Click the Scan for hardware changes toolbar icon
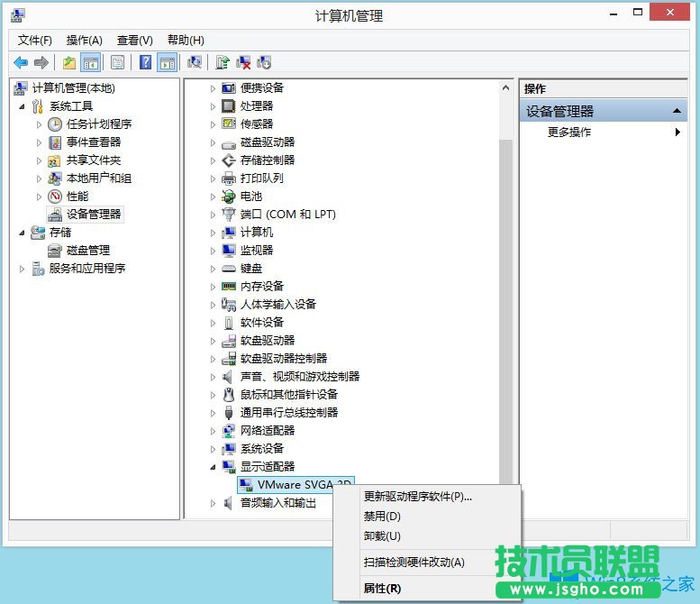This screenshot has width=700, height=604. click(x=195, y=62)
